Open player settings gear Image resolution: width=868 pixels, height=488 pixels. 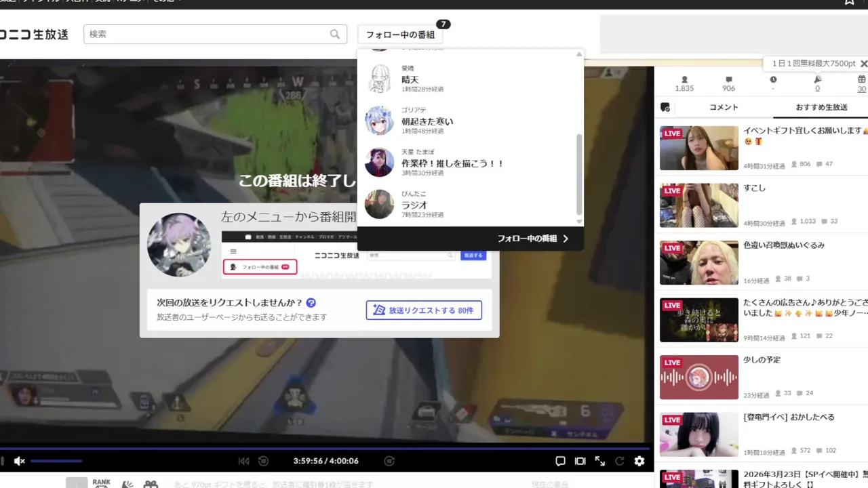pyautogui.click(x=639, y=461)
